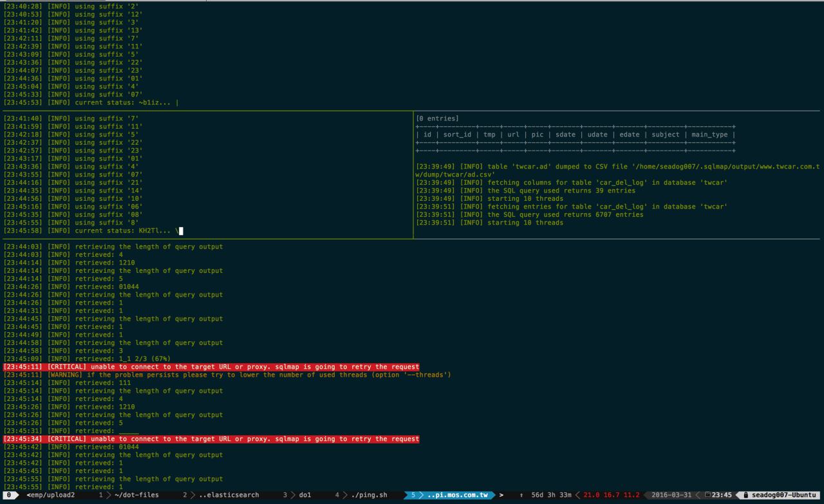Click the WARNING line about '--threads' option
Viewport: 824px width, 504px height.
[x=227, y=375]
